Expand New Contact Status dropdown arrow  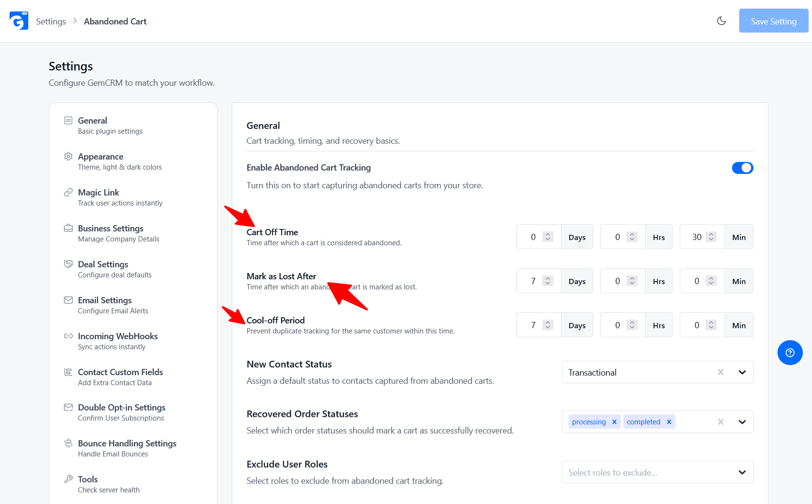point(742,372)
